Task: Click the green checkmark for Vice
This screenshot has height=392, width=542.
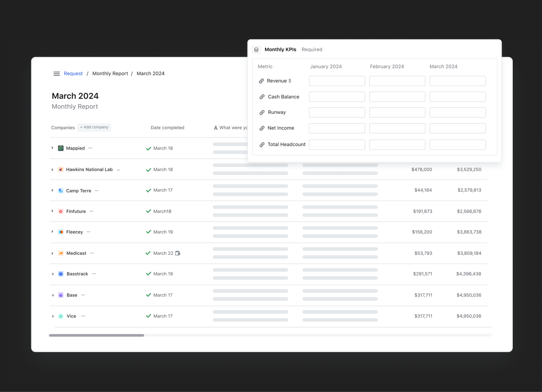Action: 149,316
